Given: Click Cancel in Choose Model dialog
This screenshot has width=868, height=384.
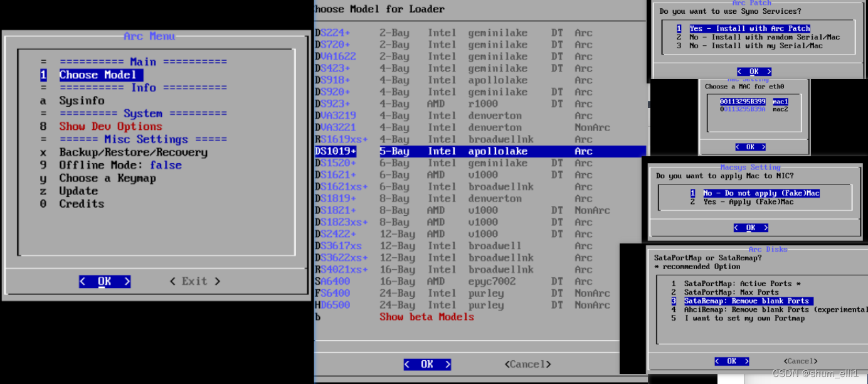Looking at the screenshot, I should point(527,364).
